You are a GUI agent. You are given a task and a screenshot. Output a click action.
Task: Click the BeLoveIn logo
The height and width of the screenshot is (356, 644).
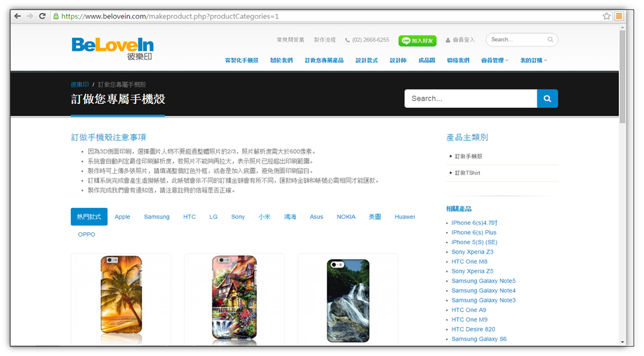pyautogui.click(x=113, y=49)
